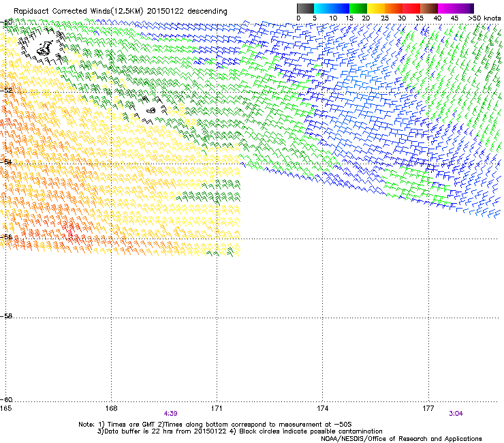Click the 'Data buffer is 22 hrs' note line
The width and height of the screenshot is (504, 443).
pyautogui.click(x=240, y=431)
